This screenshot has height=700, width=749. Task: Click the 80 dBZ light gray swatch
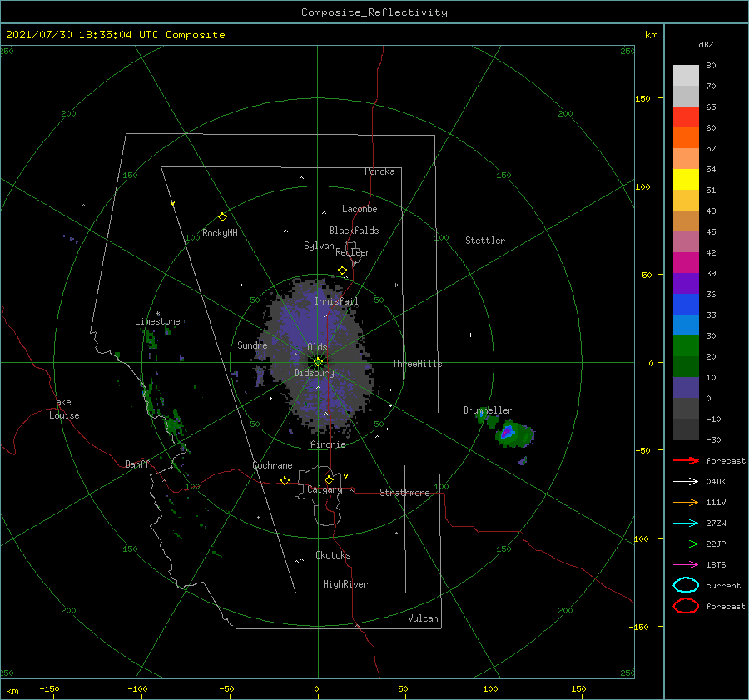[x=686, y=75]
